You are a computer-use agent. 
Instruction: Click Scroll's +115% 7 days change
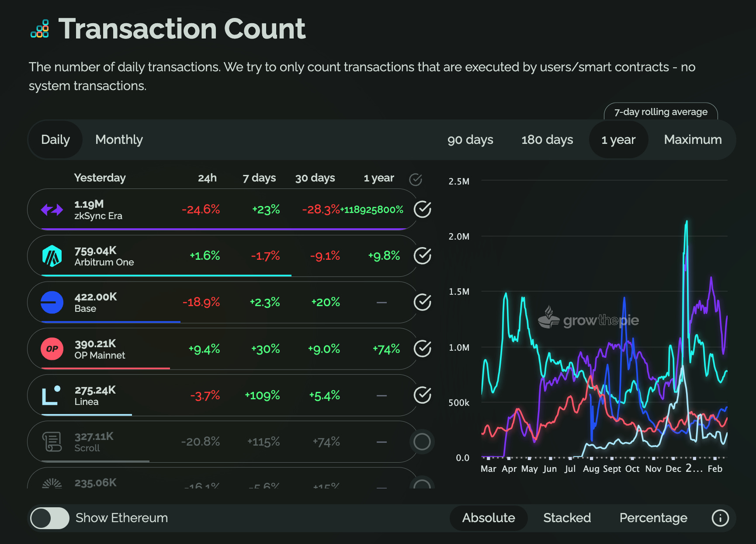pos(264,442)
